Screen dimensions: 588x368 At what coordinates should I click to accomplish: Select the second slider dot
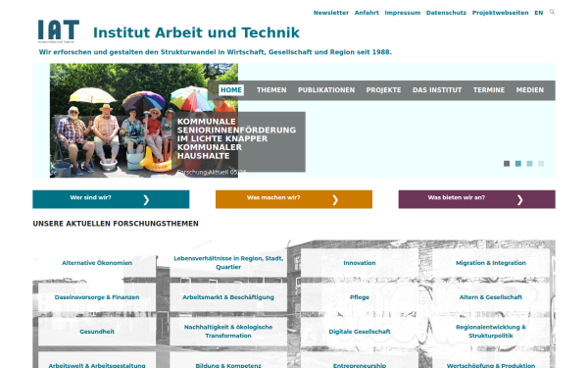click(517, 163)
